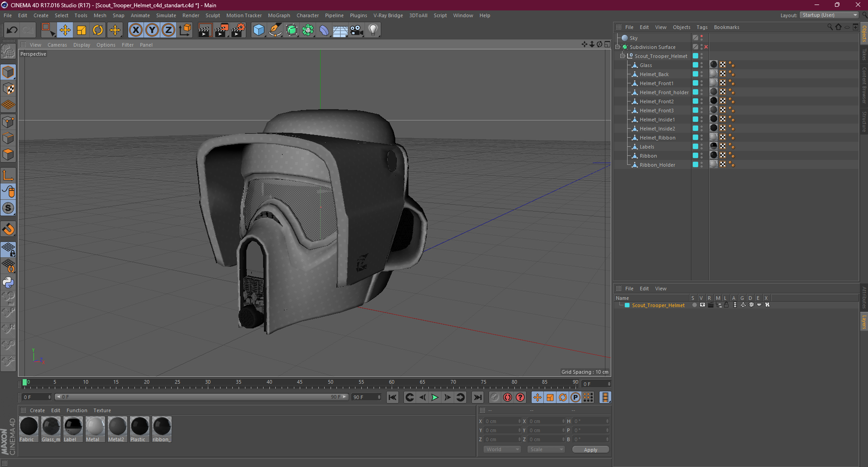Go to end of animation
Viewport: 868px width, 467px height.
pos(478,397)
